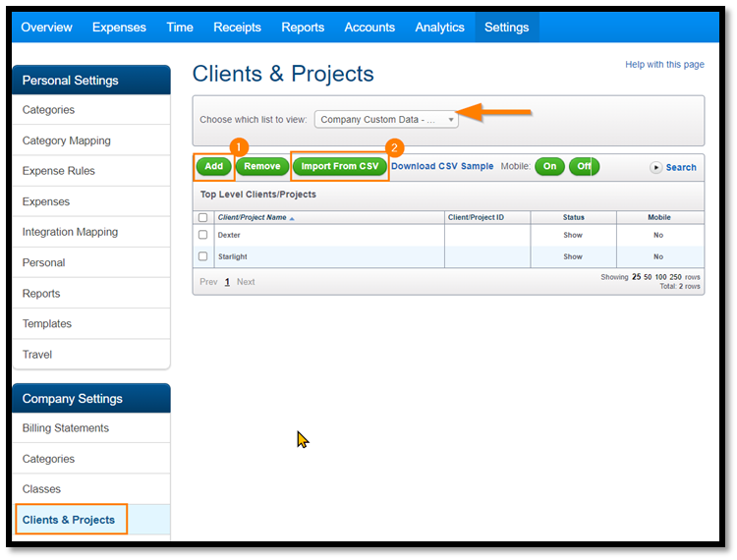The image size is (737, 560).
Task: Switch to the Expenses tab
Action: 119,28
